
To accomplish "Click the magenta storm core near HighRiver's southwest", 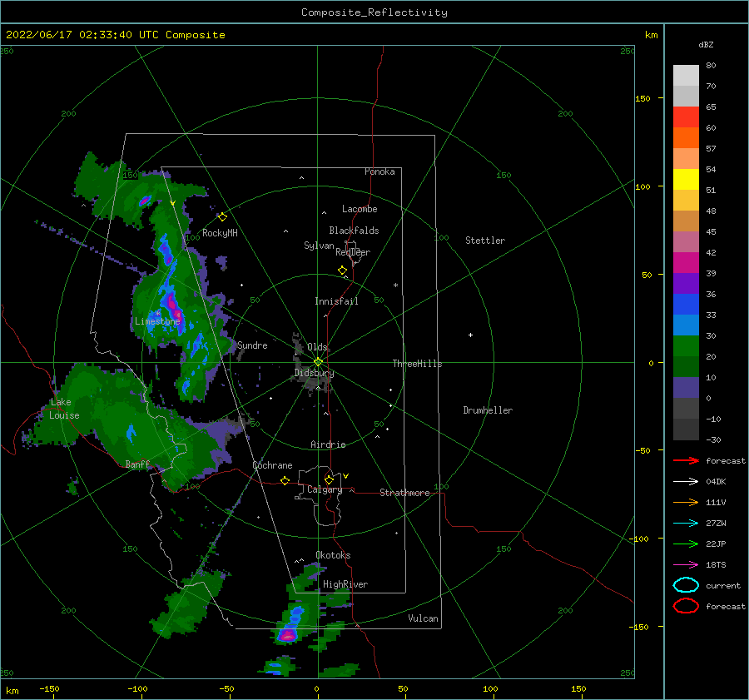I will click(x=287, y=635).
